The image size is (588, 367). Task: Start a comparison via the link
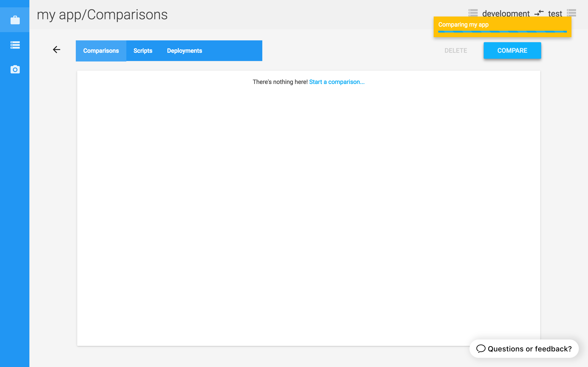click(x=337, y=82)
